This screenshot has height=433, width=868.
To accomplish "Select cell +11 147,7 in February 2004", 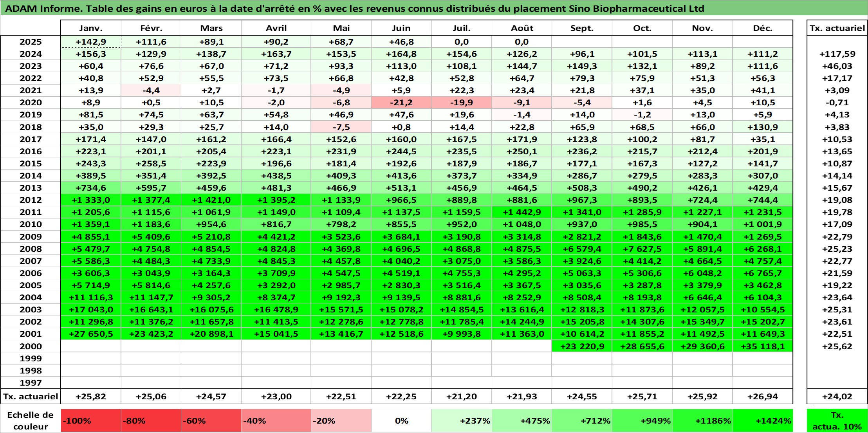I will click(151, 298).
